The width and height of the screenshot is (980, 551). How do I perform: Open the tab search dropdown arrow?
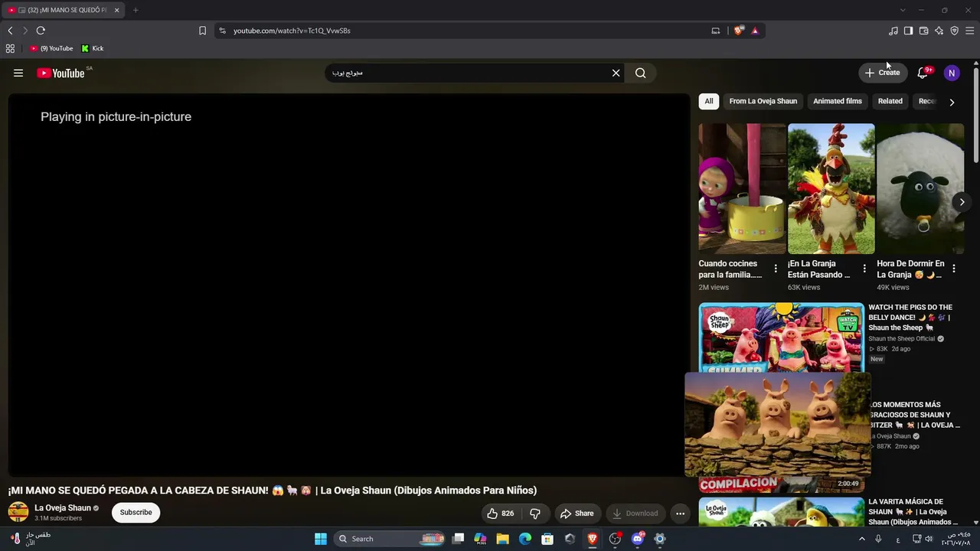tap(903, 10)
